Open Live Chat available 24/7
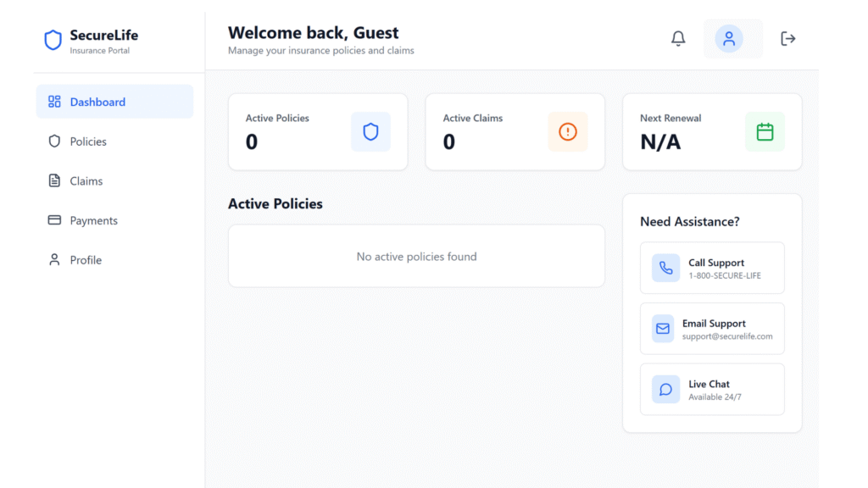Image resolution: width=868 pixels, height=488 pixels. point(712,389)
